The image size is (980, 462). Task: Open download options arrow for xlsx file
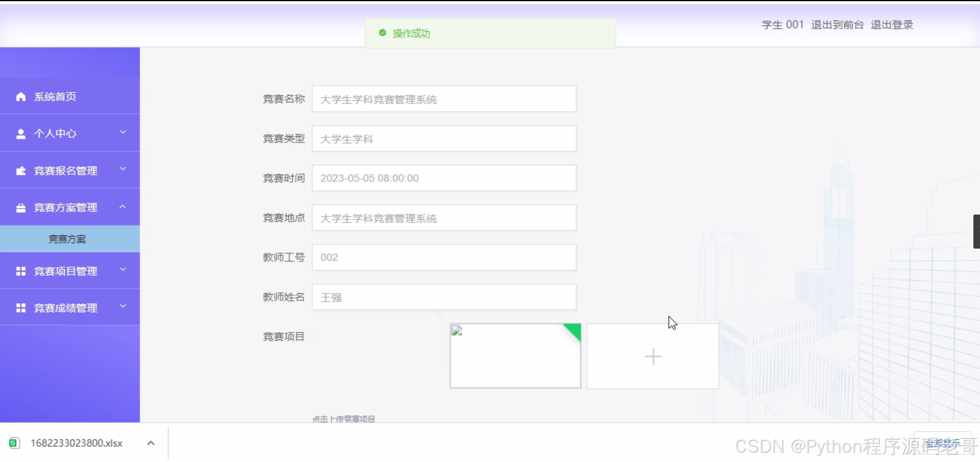(x=151, y=443)
